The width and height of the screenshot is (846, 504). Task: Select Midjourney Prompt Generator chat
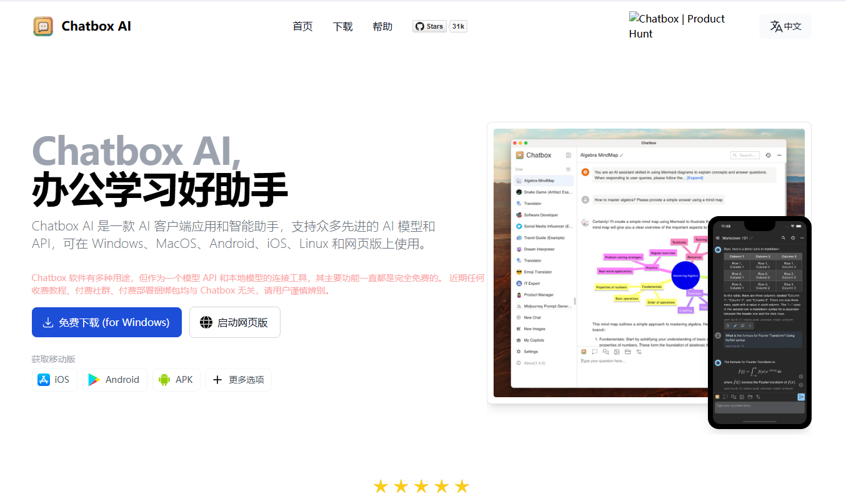coord(544,306)
